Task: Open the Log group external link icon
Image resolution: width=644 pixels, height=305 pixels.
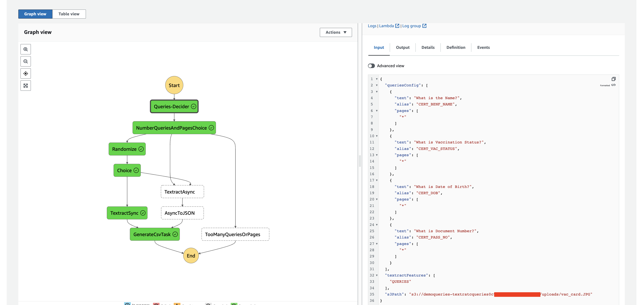Action: [x=424, y=26]
